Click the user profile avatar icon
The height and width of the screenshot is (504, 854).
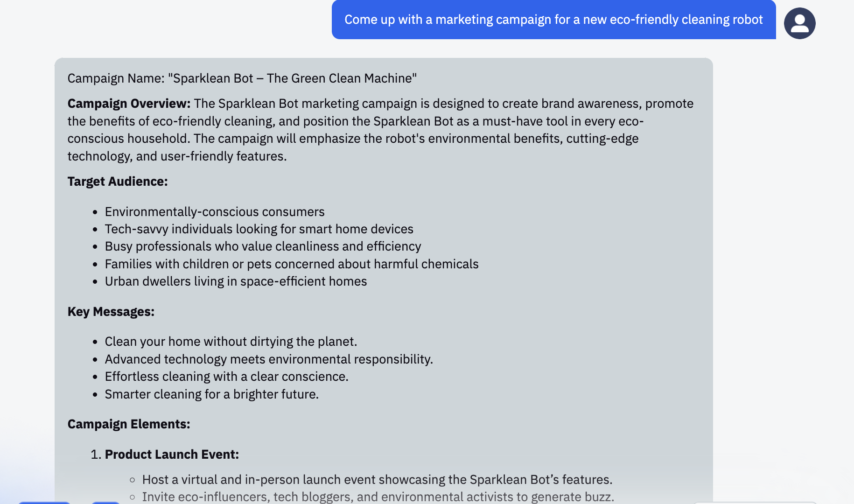[x=799, y=23]
